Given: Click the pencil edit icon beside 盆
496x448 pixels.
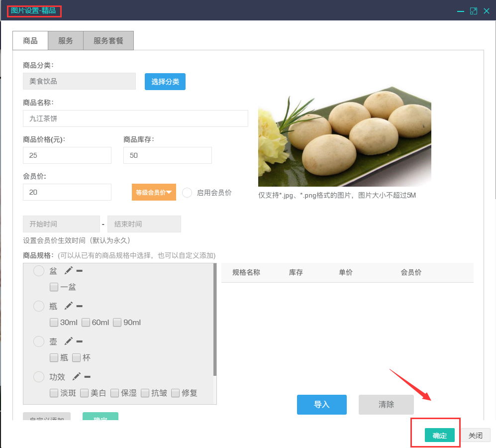Looking at the screenshot, I should click(69, 270).
